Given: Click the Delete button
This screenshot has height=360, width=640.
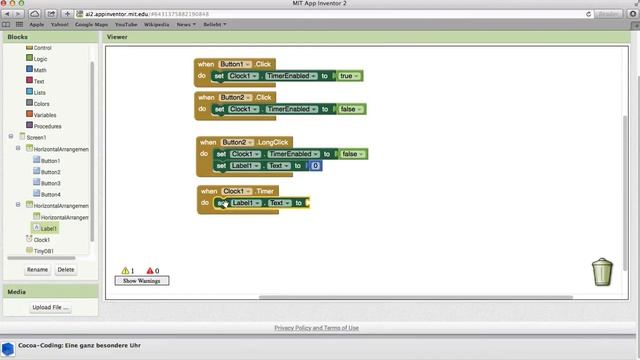Looking at the screenshot, I should [x=66, y=270].
